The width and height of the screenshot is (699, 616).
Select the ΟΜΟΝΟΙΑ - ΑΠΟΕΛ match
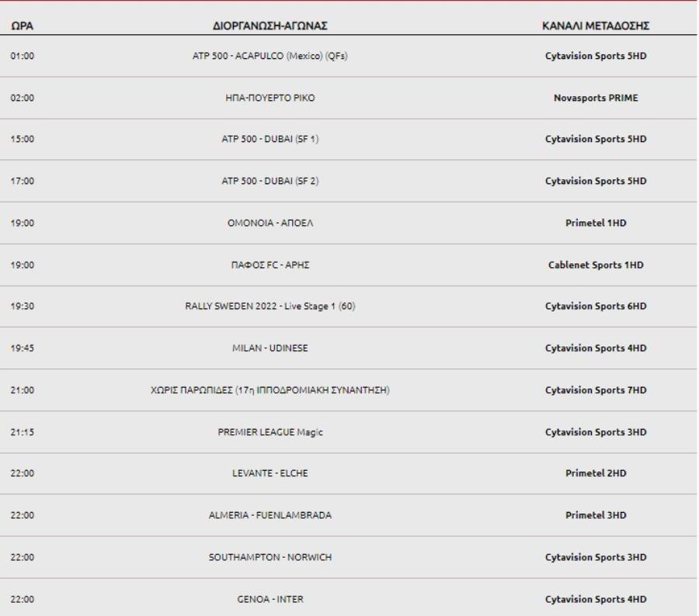(x=270, y=223)
